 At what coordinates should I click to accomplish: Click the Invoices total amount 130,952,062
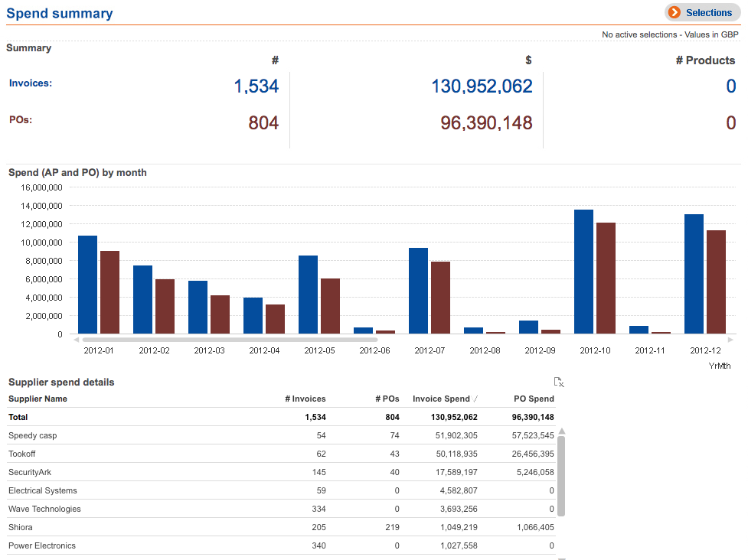[x=482, y=86]
